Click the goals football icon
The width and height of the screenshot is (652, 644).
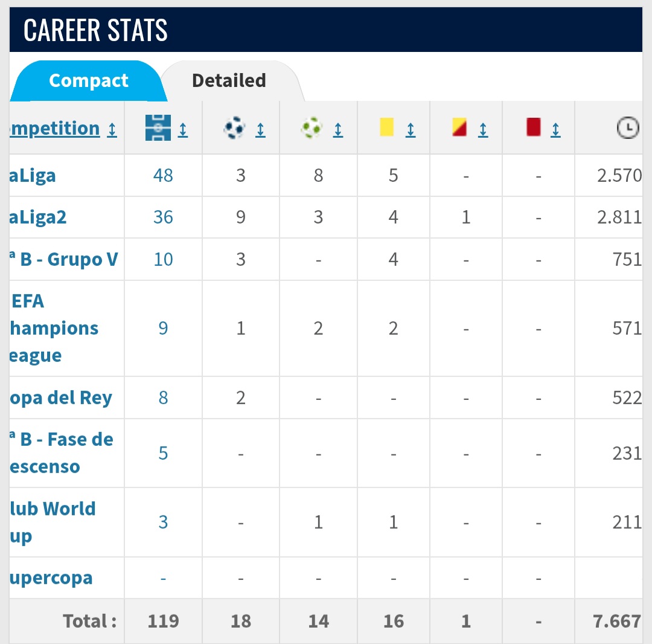pos(235,128)
